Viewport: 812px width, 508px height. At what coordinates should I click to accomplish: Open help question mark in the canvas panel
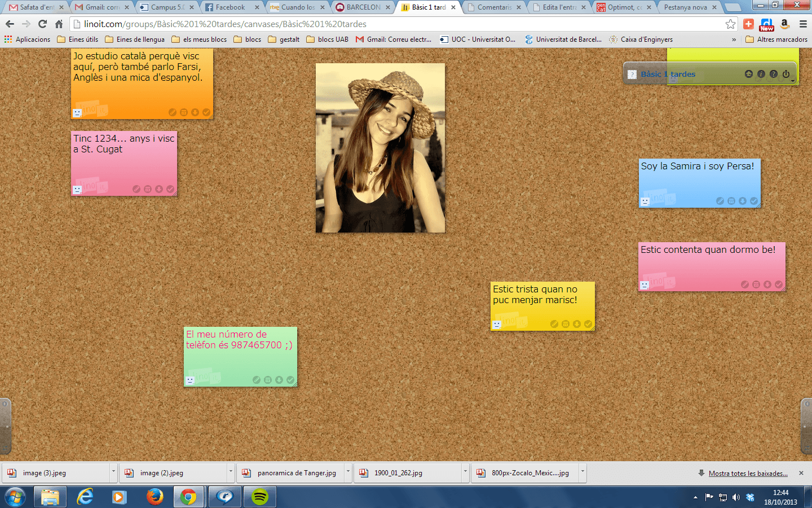(774, 74)
